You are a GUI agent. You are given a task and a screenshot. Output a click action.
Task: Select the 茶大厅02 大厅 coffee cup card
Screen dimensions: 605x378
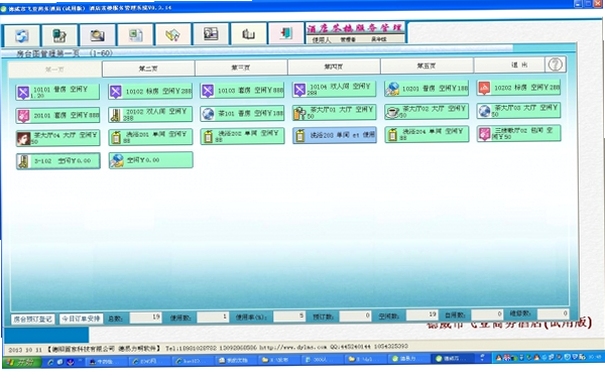pyautogui.click(x=426, y=111)
